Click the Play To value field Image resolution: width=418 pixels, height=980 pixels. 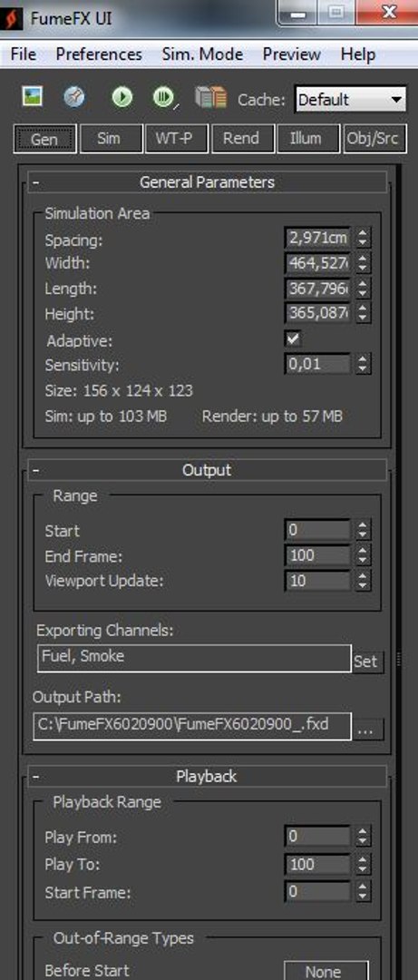[x=318, y=865]
